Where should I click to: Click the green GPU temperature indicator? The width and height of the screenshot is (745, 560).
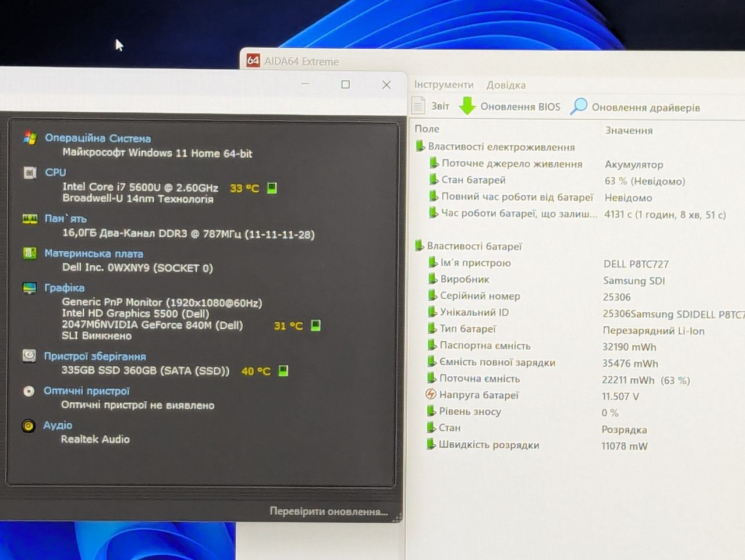(x=315, y=325)
